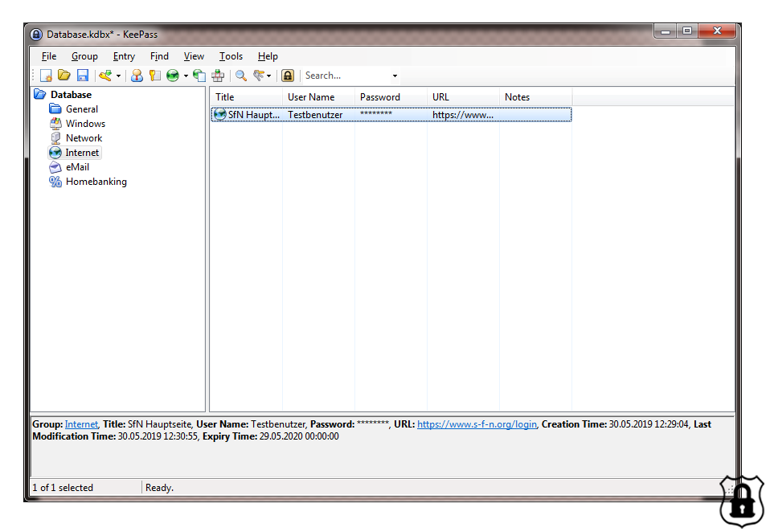Viewport: 766px width, 532px height.
Task: Focus the Search... input field
Action: [x=346, y=76]
